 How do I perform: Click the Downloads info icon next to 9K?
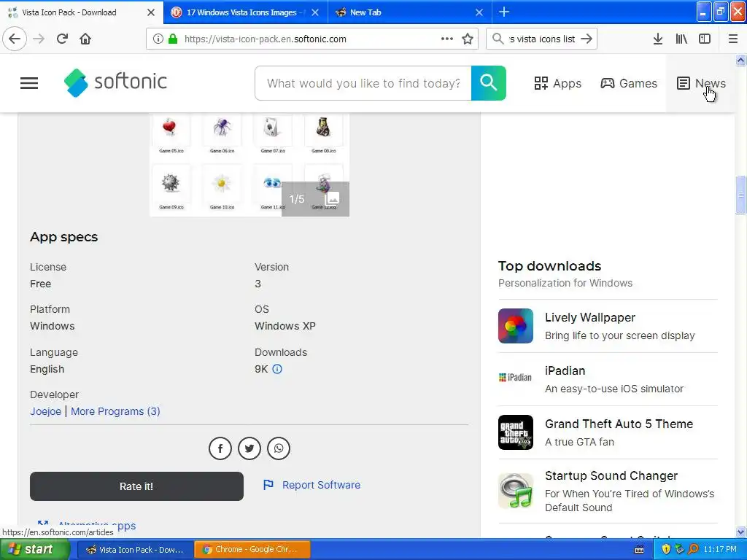pos(277,369)
